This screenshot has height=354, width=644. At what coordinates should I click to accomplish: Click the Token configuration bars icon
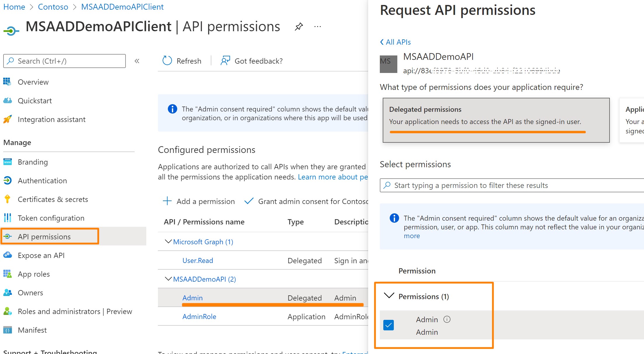click(x=8, y=218)
